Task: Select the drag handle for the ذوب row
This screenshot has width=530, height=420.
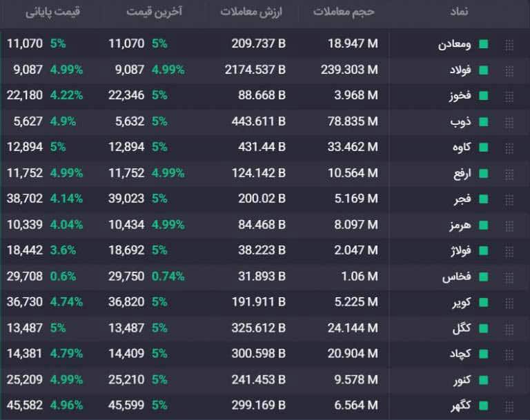Action: point(509,121)
